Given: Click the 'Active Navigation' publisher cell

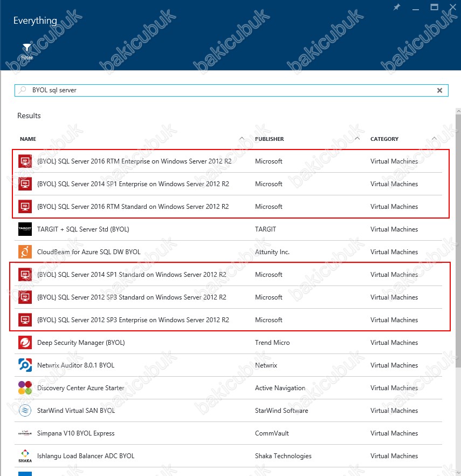Looking at the screenshot, I should tap(280, 388).
